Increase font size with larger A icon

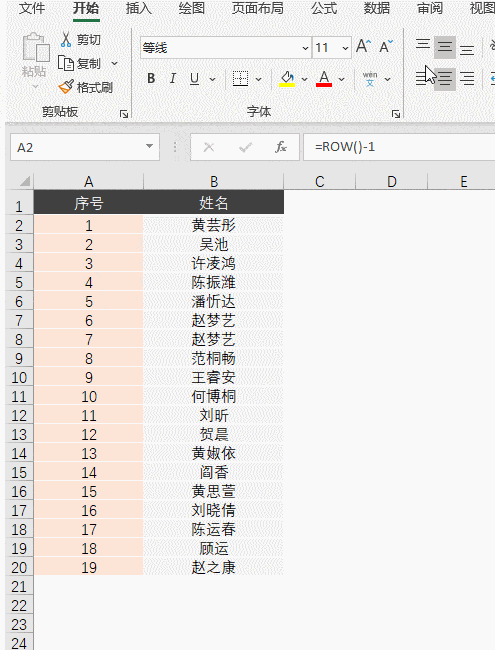[364, 46]
